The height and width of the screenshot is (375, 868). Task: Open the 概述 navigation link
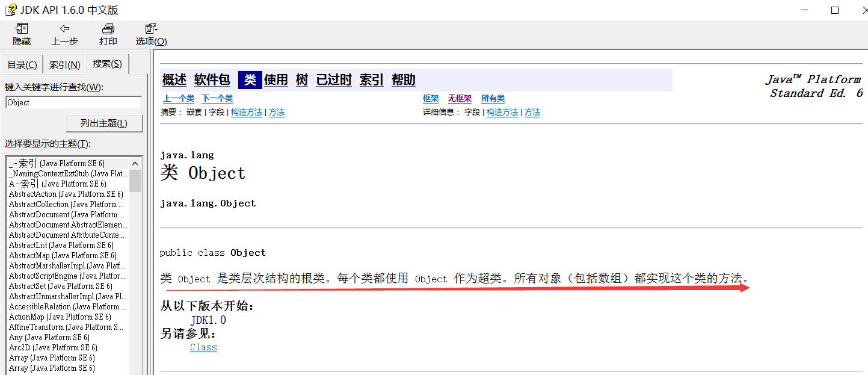point(174,79)
